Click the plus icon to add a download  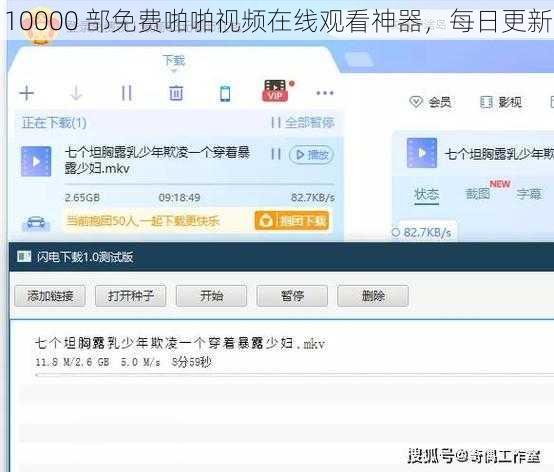point(26,93)
